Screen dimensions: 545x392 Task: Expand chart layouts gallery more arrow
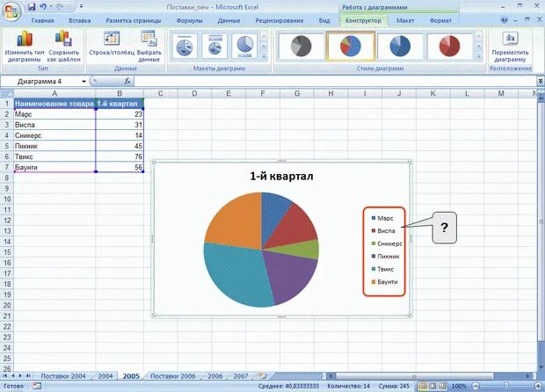(x=264, y=56)
